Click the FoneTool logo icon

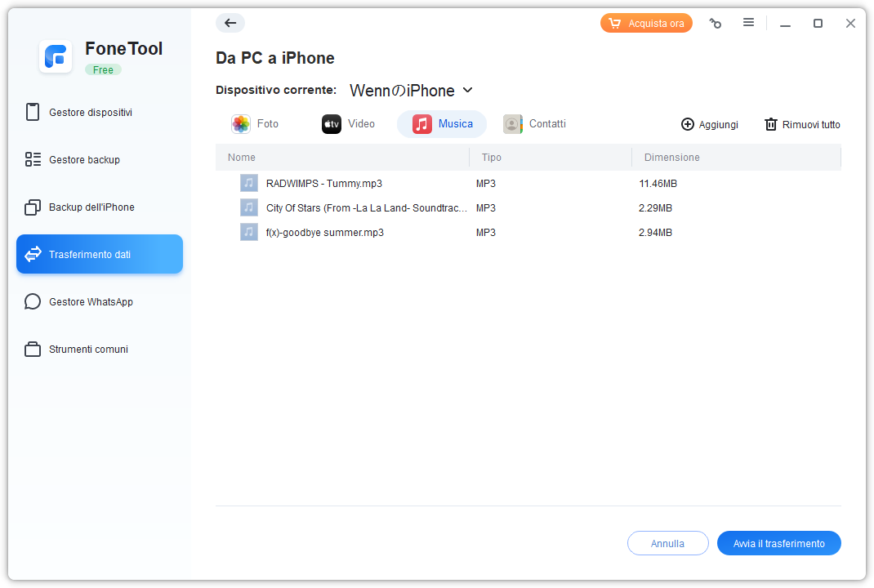[x=56, y=56]
